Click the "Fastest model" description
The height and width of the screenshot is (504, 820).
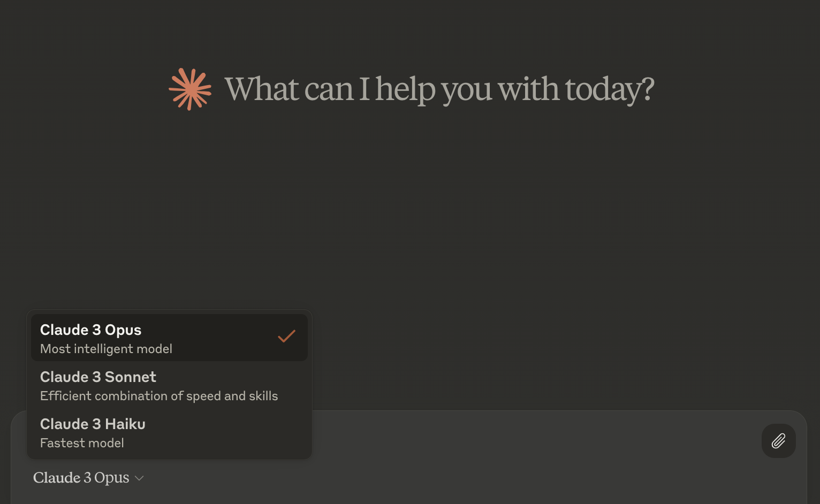[82, 444]
